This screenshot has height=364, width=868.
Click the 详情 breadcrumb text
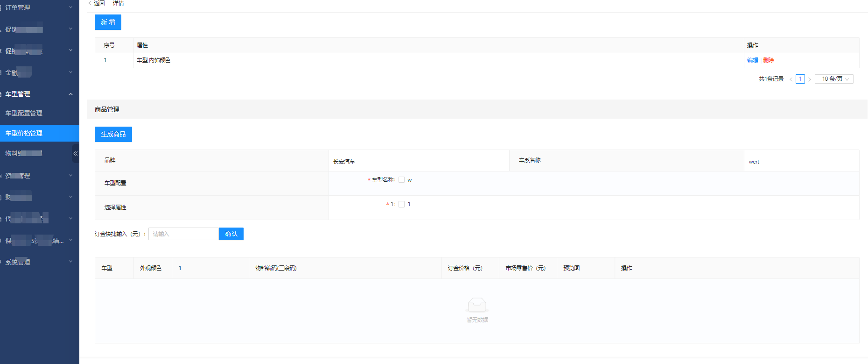click(119, 3)
